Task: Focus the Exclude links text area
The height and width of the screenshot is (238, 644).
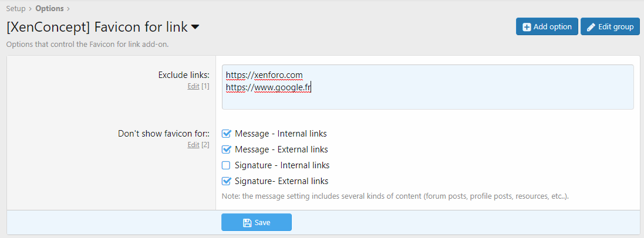Action: (427, 100)
